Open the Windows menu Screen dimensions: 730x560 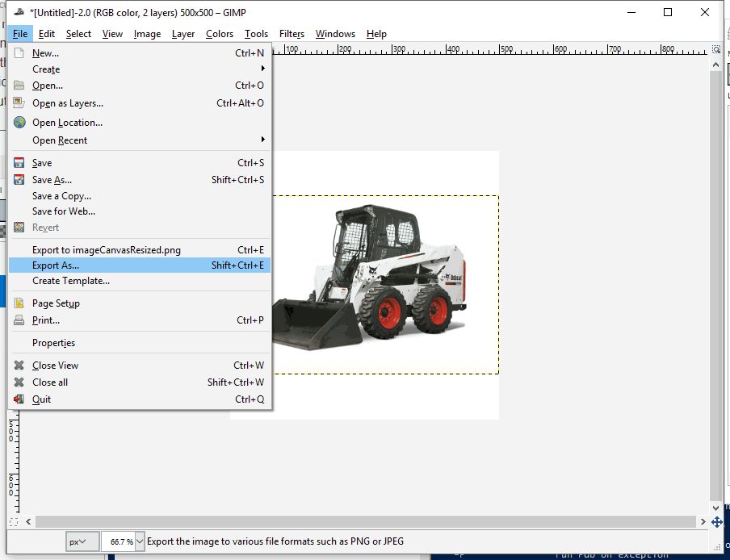pos(335,34)
